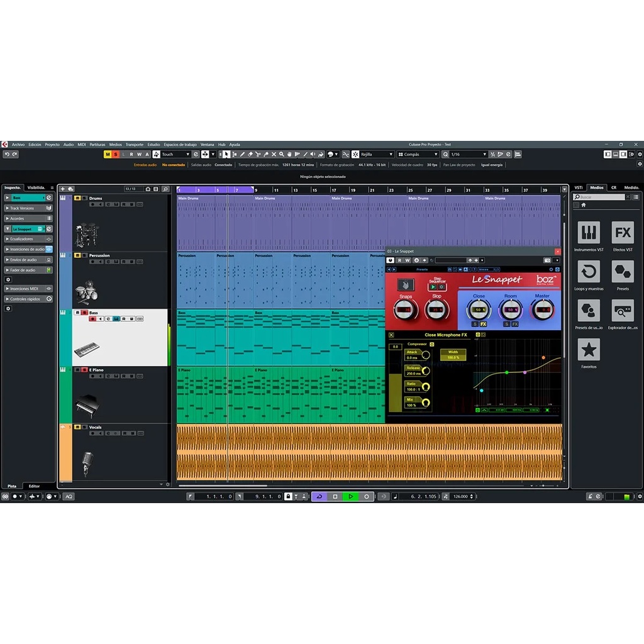Click the Stop button in transport bar
This screenshot has width=644, height=644.
coord(335,496)
